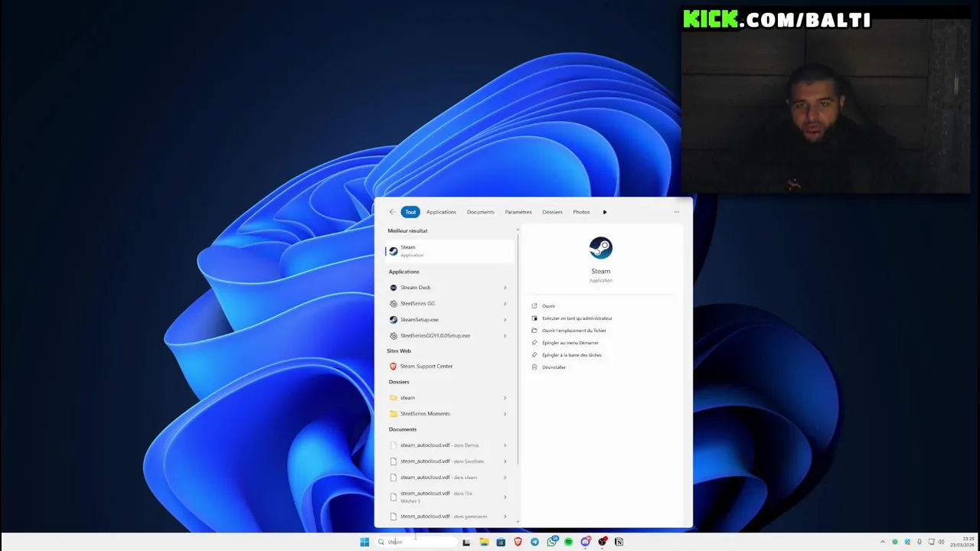The width and height of the screenshot is (980, 551).
Task: Launch Brave browser from the taskbar
Action: [x=518, y=542]
